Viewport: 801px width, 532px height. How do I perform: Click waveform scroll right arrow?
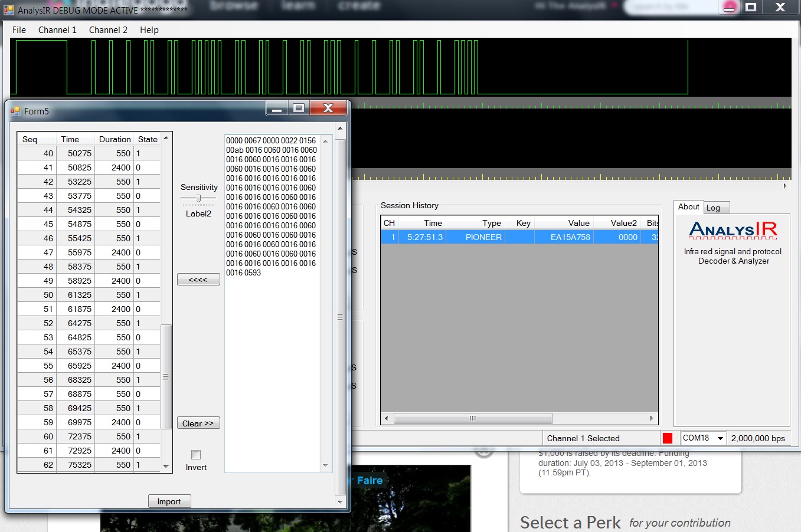(784, 186)
